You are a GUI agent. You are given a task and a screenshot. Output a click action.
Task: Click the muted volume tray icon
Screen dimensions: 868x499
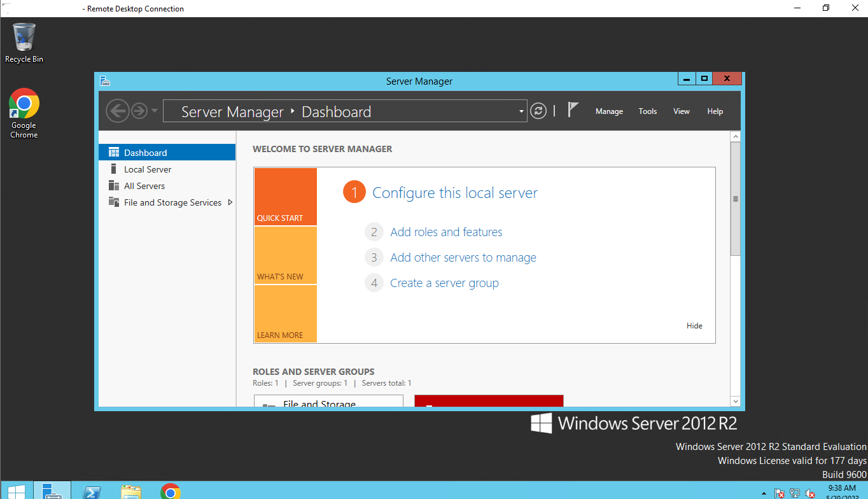[810, 493]
